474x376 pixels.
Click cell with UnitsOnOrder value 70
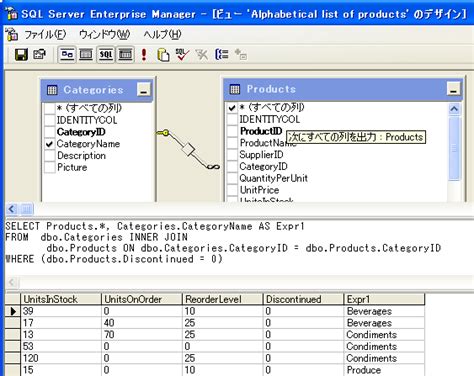[142, 335]
